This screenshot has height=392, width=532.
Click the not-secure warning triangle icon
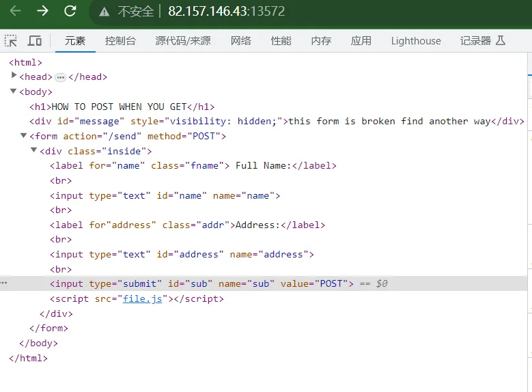click(104, 12)
